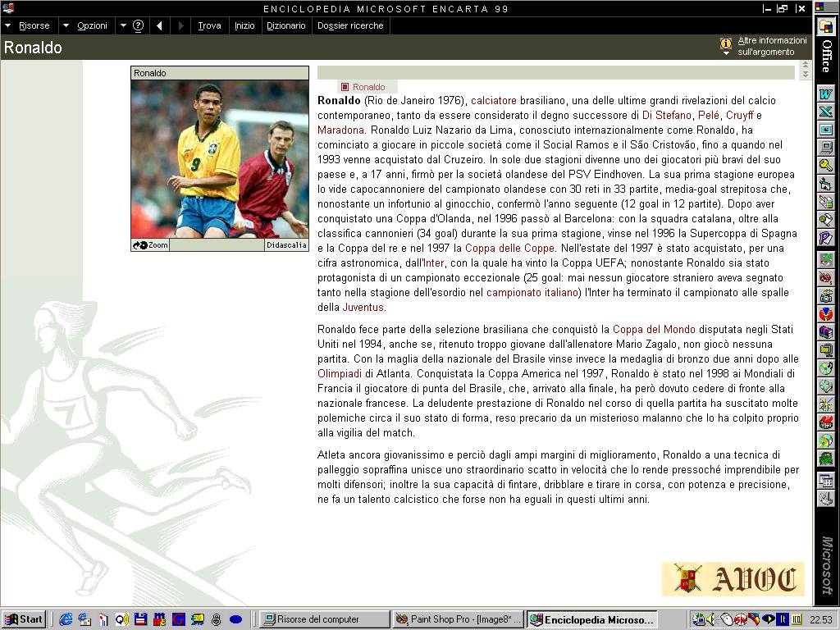This screenshot has height=630, width=840.
Task: Click the Zoom icon under Ronaldo photo
Action: (151, 244)
